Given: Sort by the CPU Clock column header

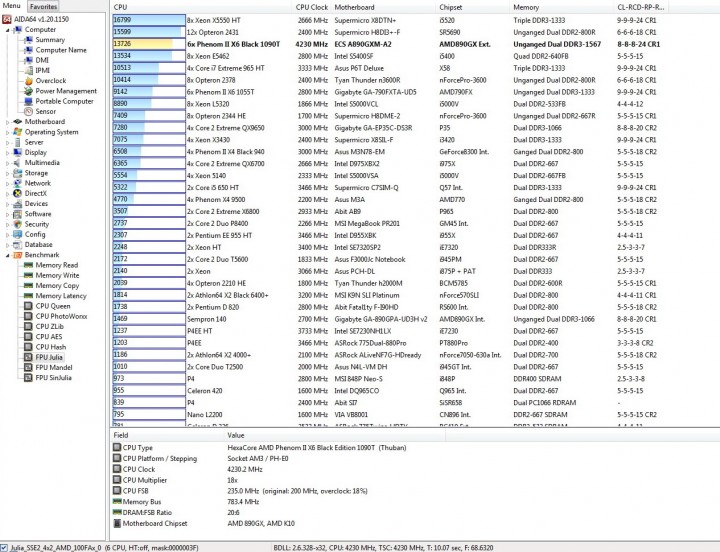Looking at the screenshot, I should coord(312,7).
